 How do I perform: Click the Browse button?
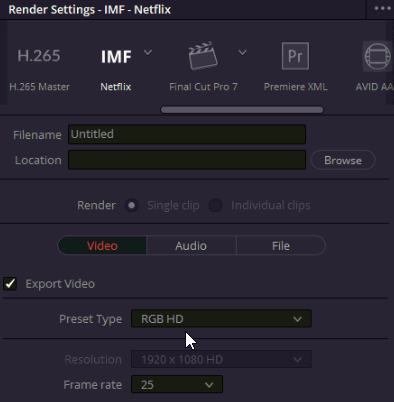tap(343, 160)
